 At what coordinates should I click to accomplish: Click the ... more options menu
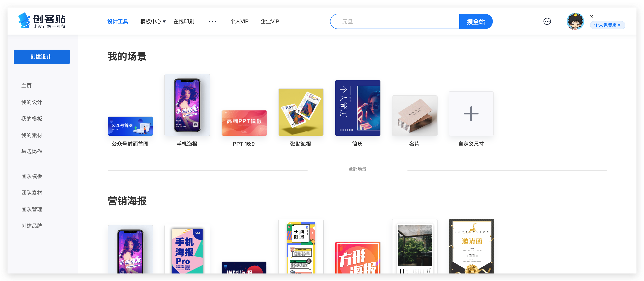(x=212, y=21)
